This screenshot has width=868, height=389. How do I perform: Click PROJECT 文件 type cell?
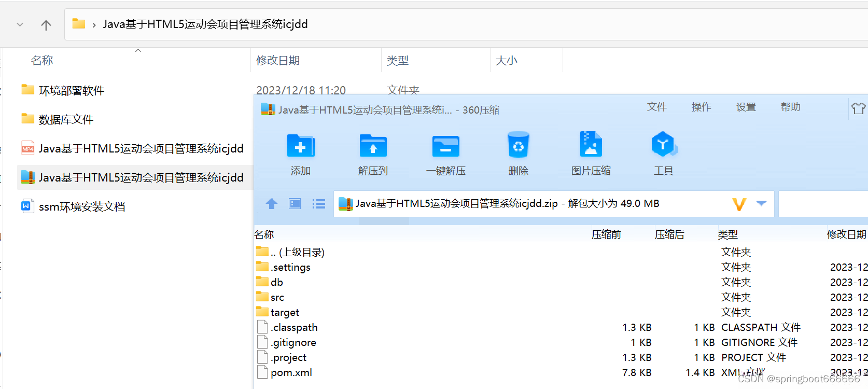point(753,357)
